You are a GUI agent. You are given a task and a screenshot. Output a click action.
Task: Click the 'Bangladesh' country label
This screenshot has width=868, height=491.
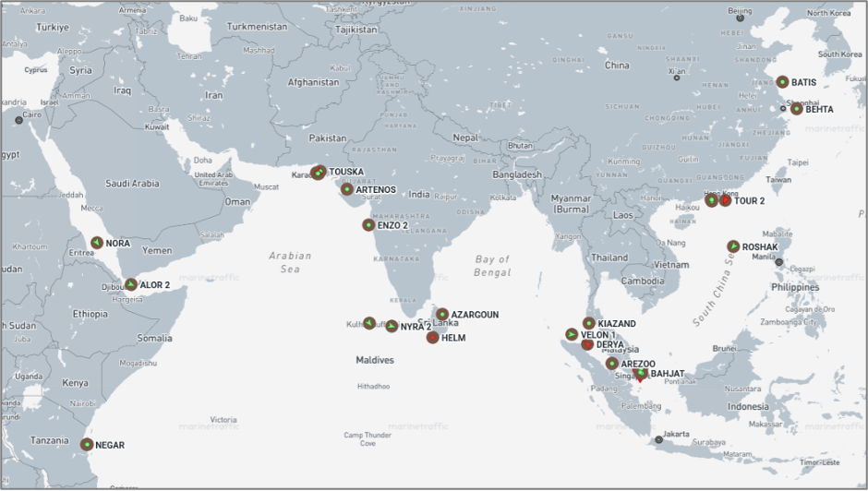517,174
